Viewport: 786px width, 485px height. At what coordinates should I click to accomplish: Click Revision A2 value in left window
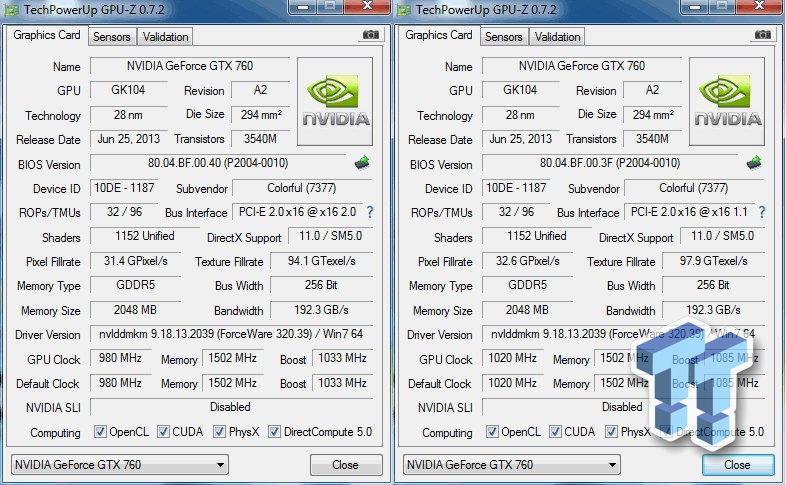(261, 90)
